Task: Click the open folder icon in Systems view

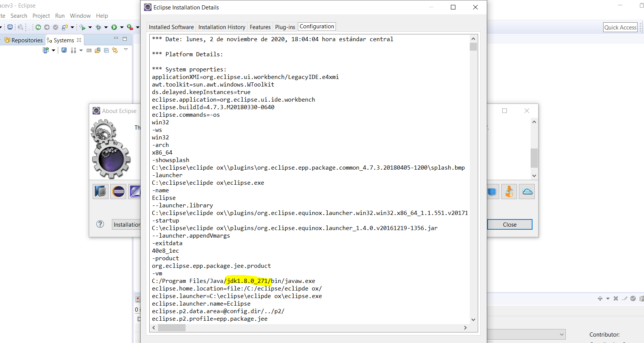Action: (98, 50)
